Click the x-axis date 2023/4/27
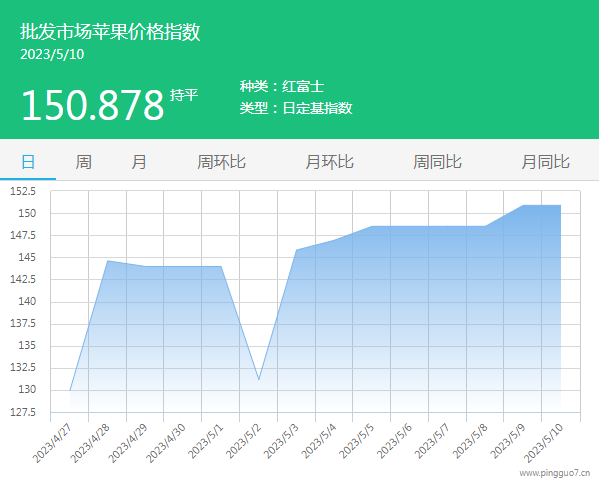The width and height of the screenshot is (599, 484). tap(52, 443)
